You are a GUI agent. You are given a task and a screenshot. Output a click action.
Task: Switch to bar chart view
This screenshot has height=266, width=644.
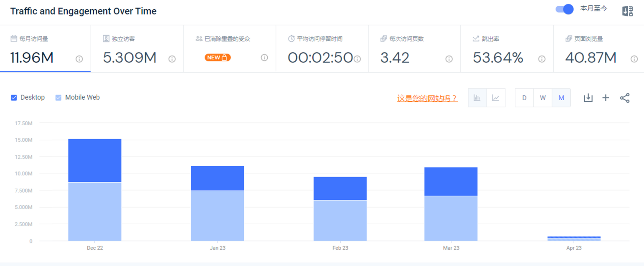(x=477, y=98)
